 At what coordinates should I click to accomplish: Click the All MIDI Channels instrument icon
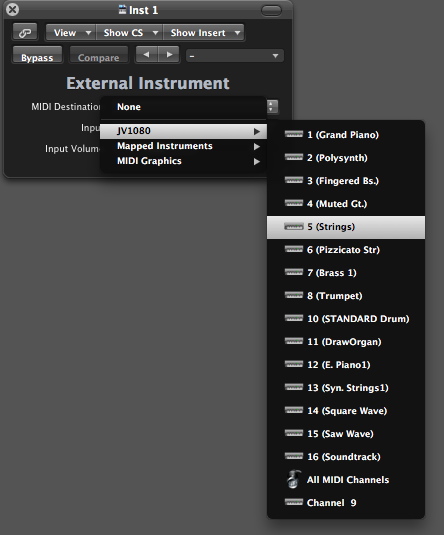pyautogui.click(x=293, y=479)
